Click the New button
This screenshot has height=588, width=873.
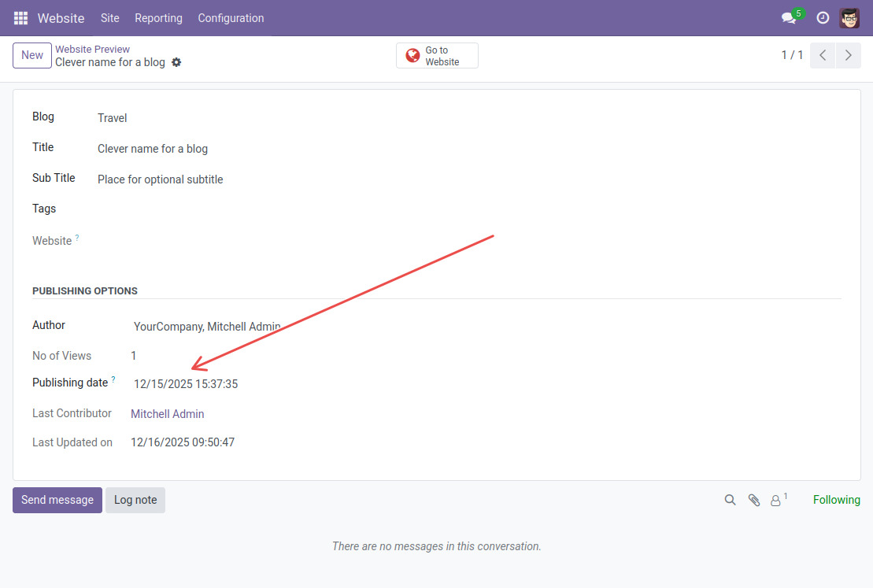click(x=32, y=55)
